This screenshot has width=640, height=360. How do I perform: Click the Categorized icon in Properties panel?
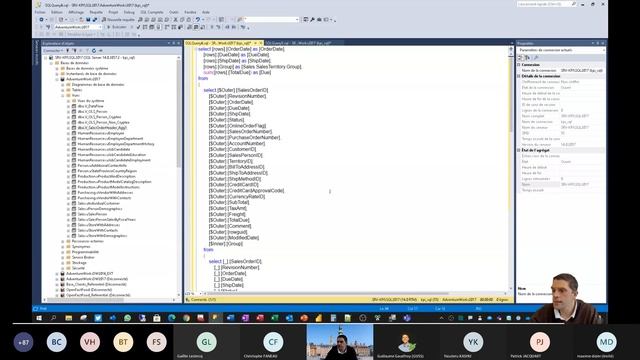coord(520,58)
